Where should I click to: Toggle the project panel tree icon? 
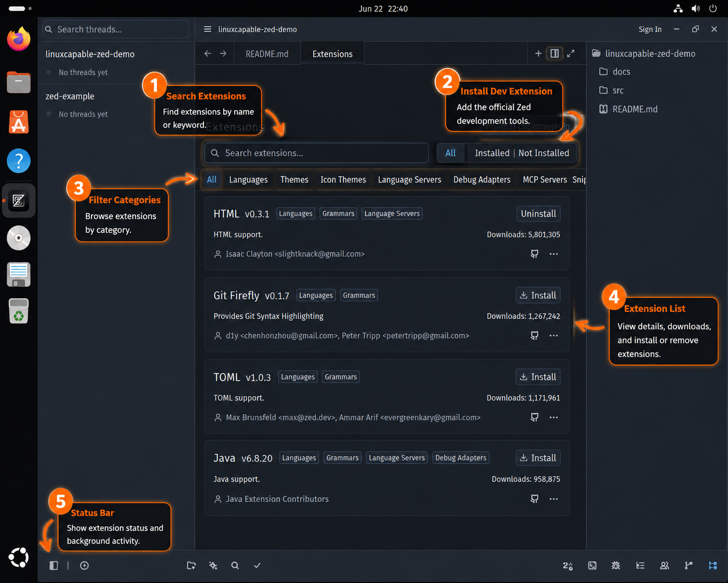click(713, 565)
